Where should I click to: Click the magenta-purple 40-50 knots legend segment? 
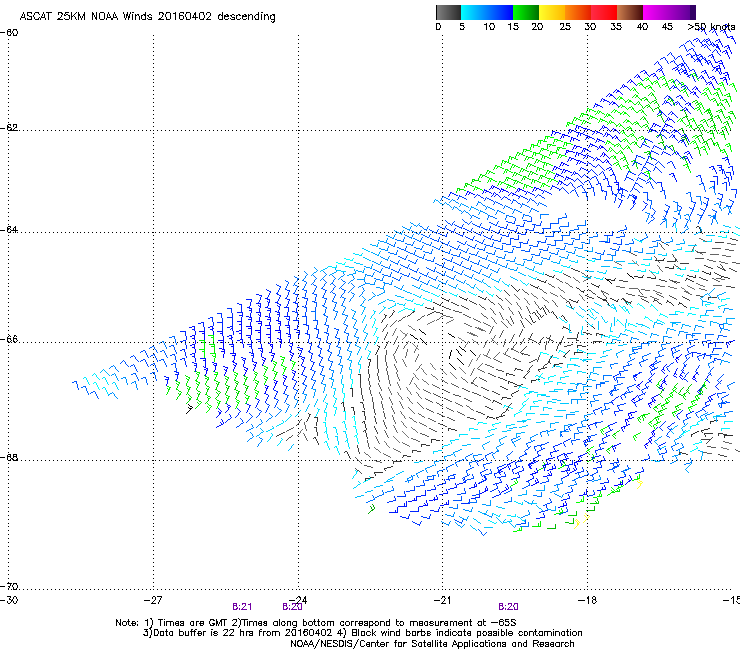pos(669,12)
